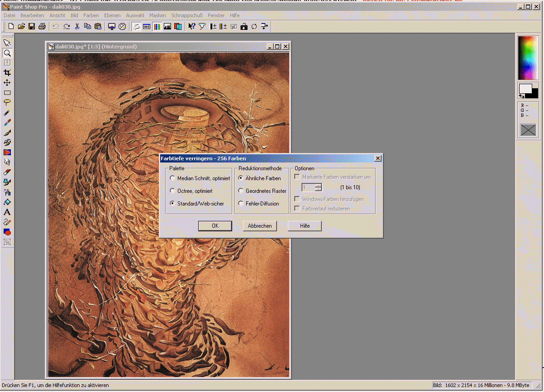Viewport: 544px width, 392px height.
Task: Select the Paint Brush tool
Action: (7, 133)
